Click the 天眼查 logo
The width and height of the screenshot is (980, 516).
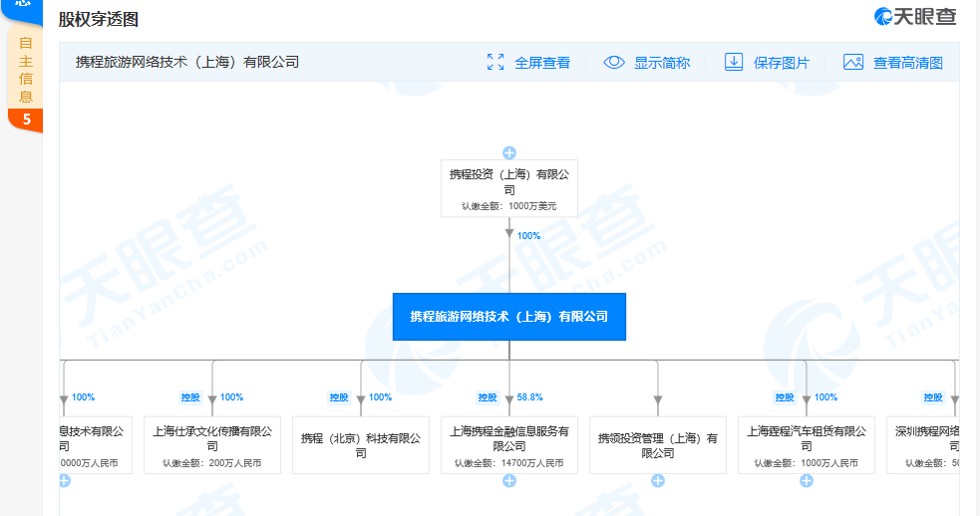[915, 17]
